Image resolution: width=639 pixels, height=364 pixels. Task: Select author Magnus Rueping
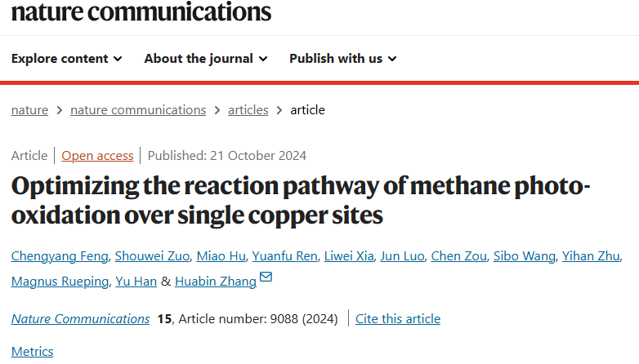60,282
